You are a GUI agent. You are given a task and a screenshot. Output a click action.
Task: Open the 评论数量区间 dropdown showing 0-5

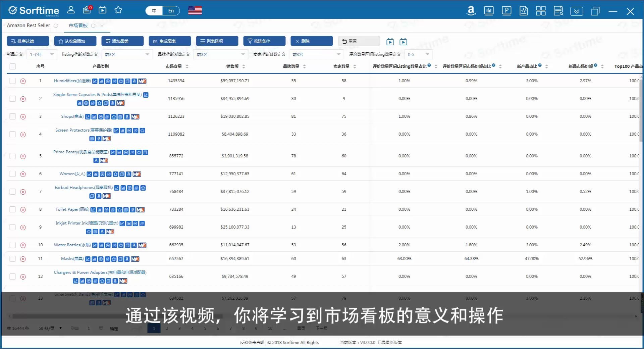[418, 54]
